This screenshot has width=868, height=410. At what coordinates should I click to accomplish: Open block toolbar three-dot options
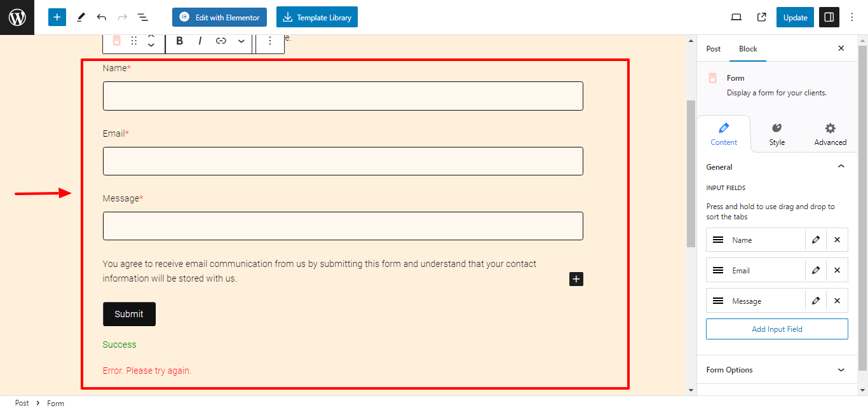(270, 41)
